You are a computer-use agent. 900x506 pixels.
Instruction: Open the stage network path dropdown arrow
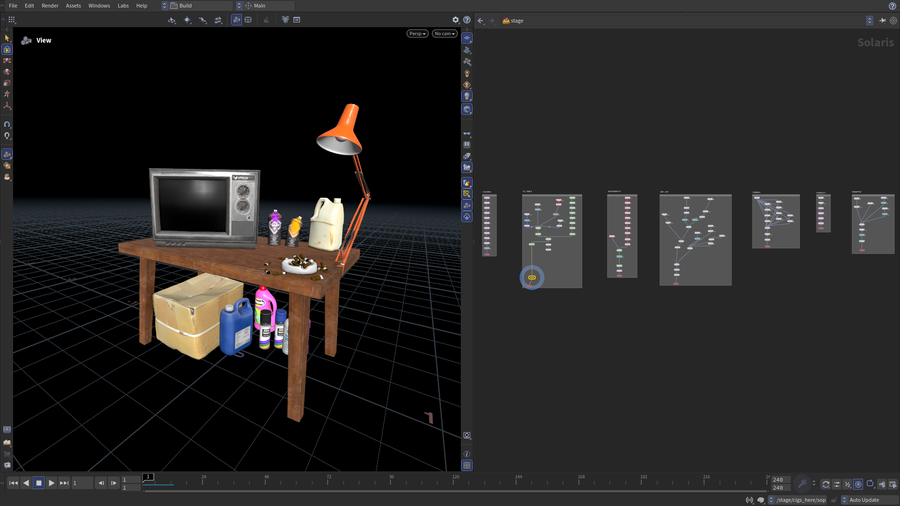pos(870,21)
